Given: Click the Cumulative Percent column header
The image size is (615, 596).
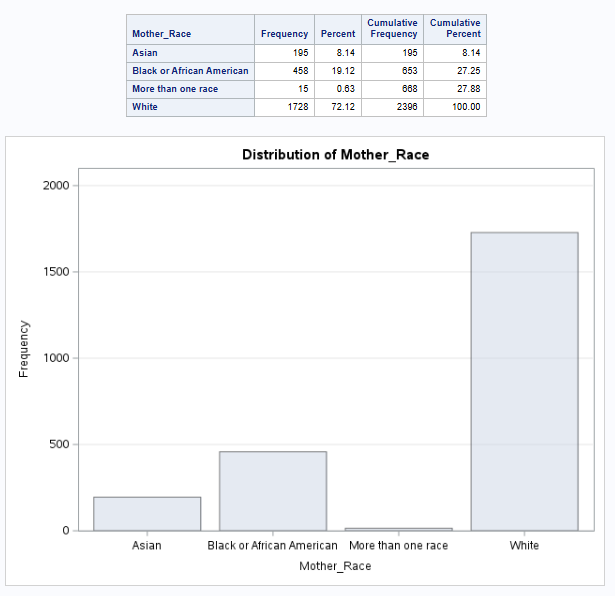Looking at the screenshot, I should [454, 28].
